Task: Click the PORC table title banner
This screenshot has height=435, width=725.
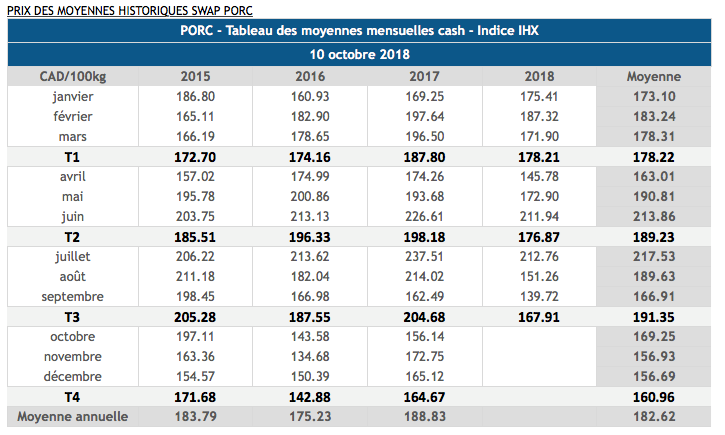Action: [x=362, y=31]
